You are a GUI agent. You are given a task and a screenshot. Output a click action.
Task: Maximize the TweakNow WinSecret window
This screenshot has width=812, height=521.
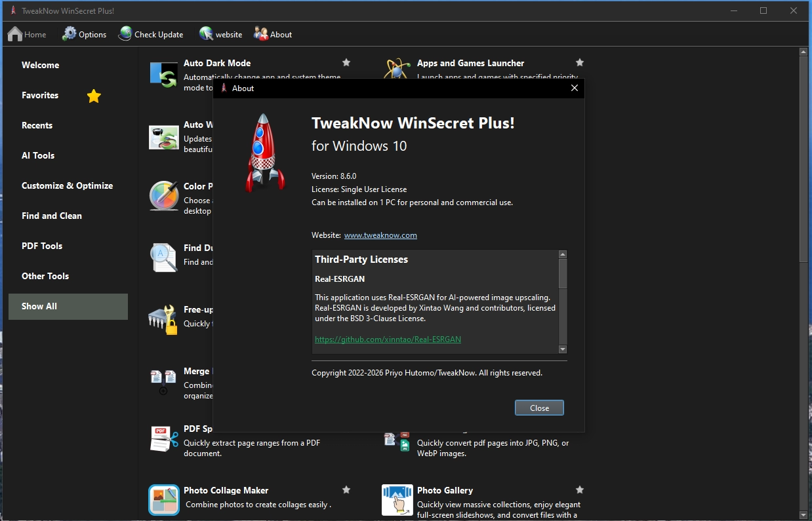(763, 11)
